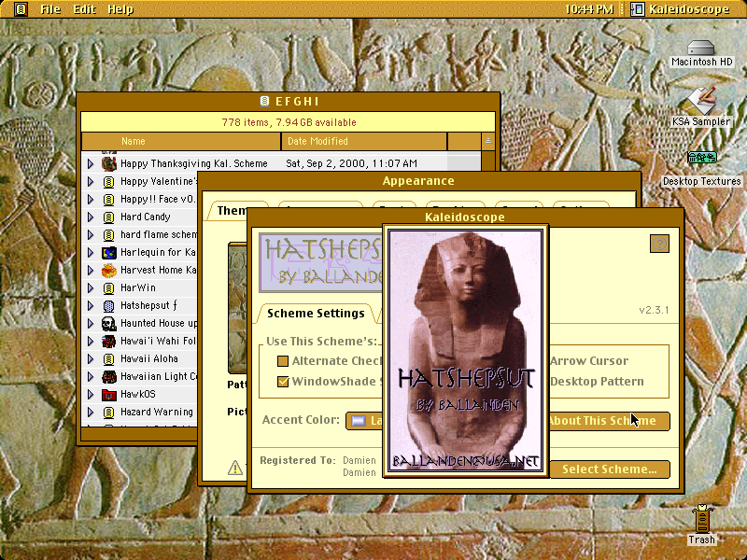Click the date Sat, Sep 2, 2000 cell
747x560 pixels.
coord(352,163)
